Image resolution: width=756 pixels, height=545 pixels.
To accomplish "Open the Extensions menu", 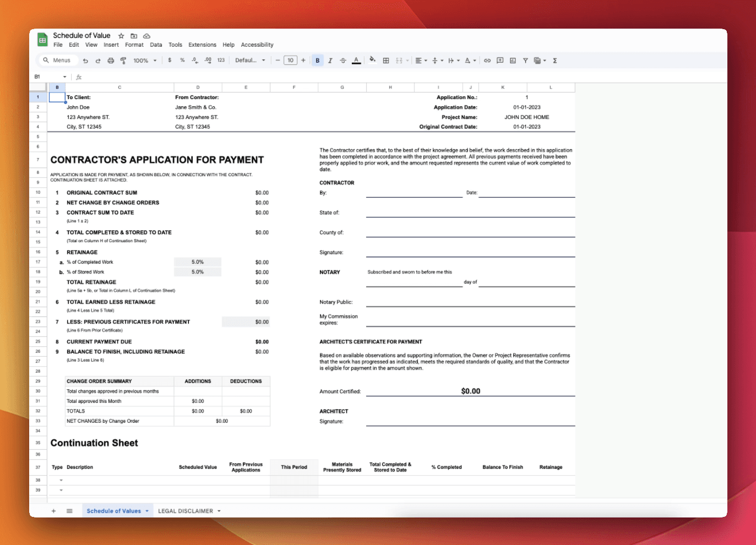I will 202,45.
